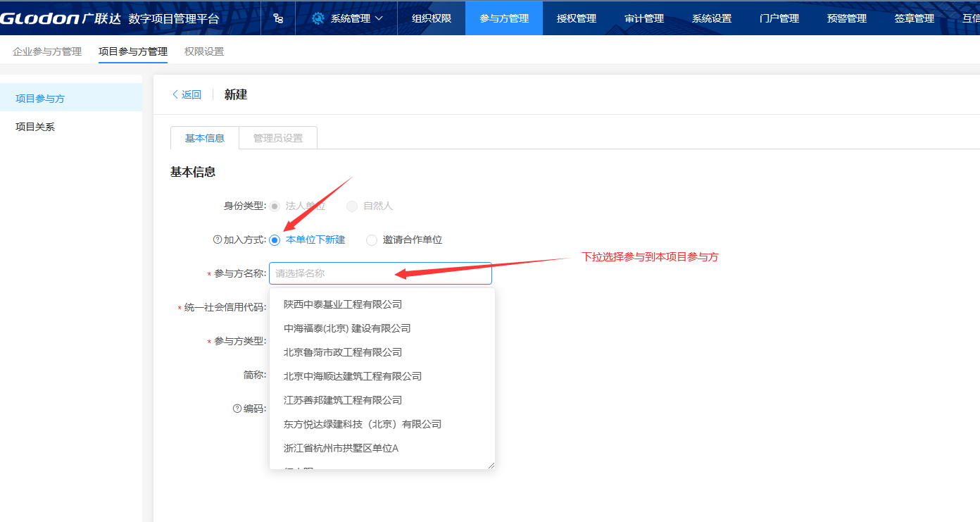Select the 本单位下新建 radio button
980x522 pixels.
click(275, 240)
